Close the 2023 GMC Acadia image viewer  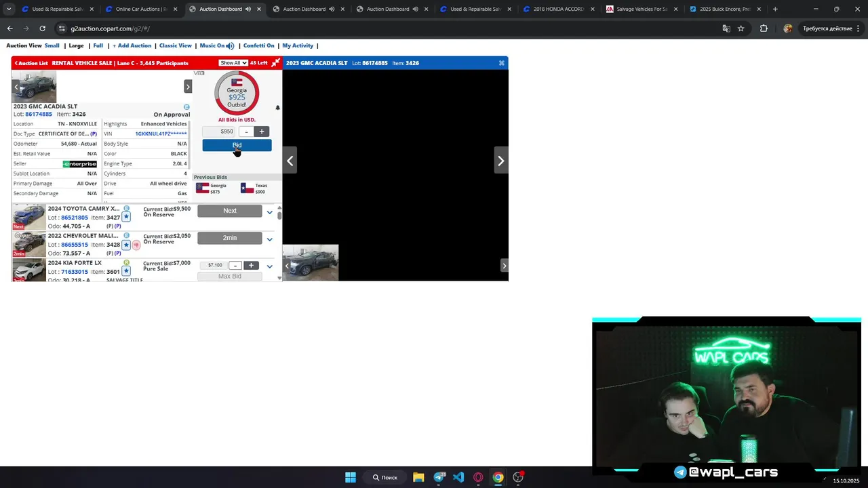tap(501, 63)
